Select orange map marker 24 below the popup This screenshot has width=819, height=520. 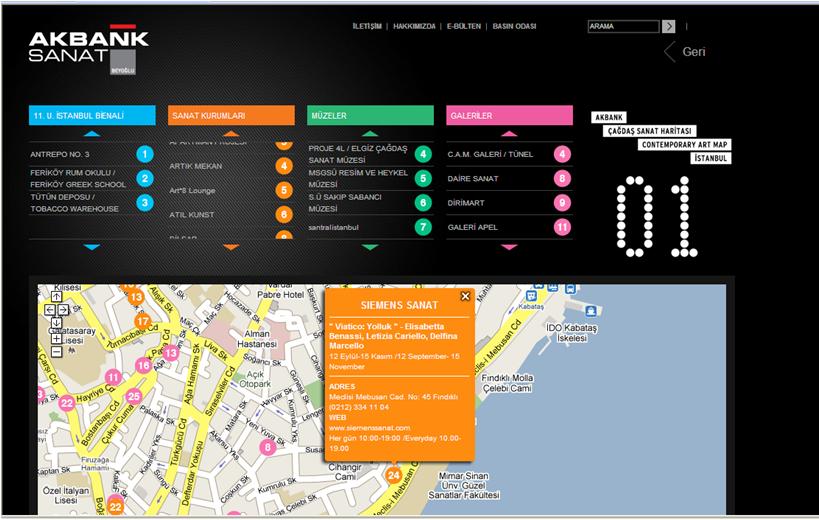[x=393, y=475]
